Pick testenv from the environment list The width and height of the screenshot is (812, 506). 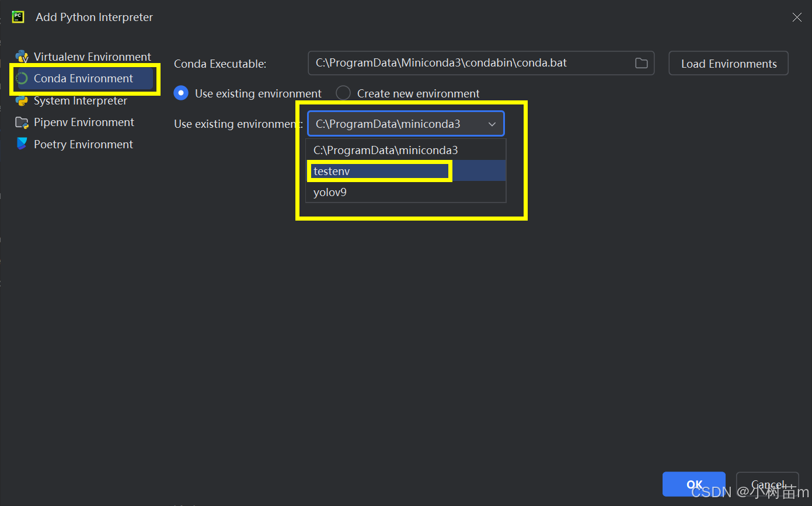(406, 171)
